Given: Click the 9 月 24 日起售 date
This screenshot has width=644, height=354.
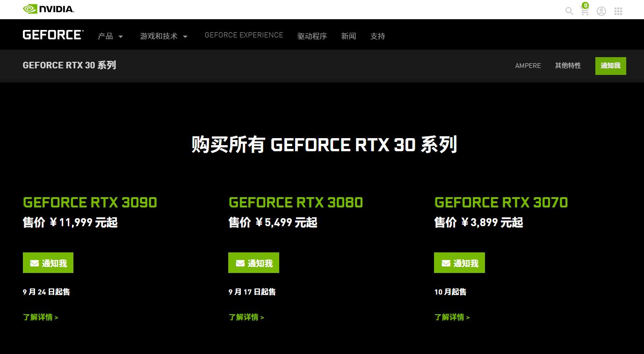Looking at the screenshot, I should tap(46, 292).
